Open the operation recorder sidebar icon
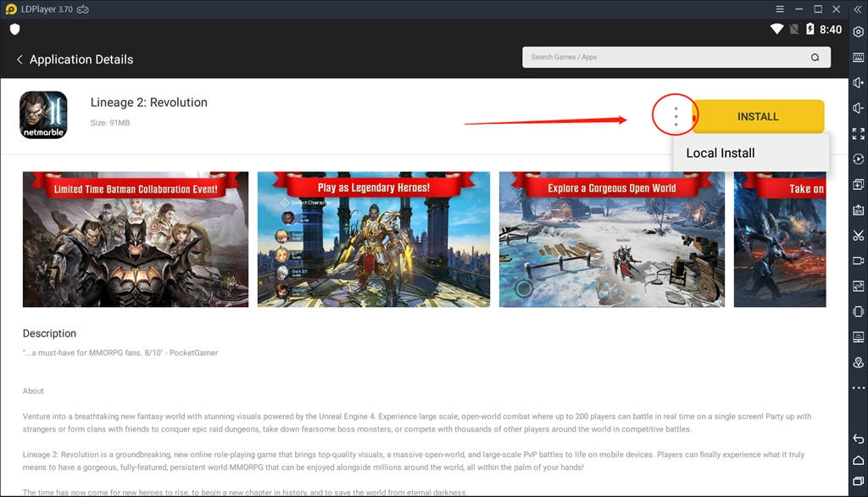This screenshot has height=497, width=868. click(858, 159)
